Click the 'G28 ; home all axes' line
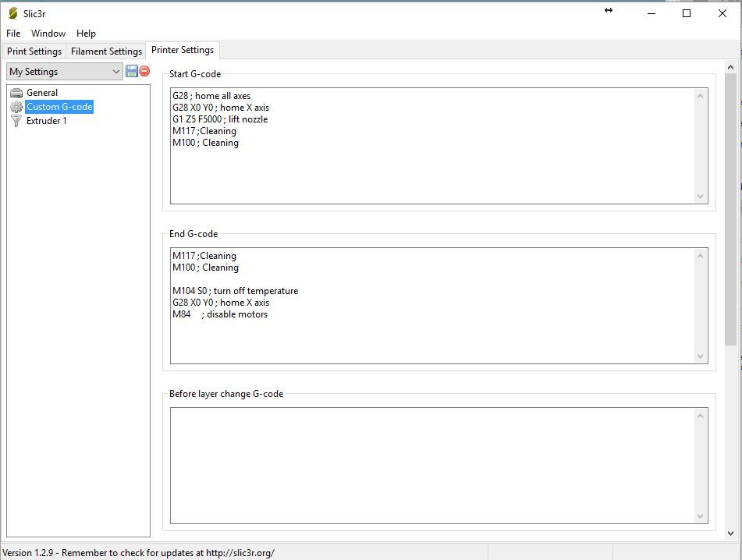The image size is (742, 560). coord(211,96)
